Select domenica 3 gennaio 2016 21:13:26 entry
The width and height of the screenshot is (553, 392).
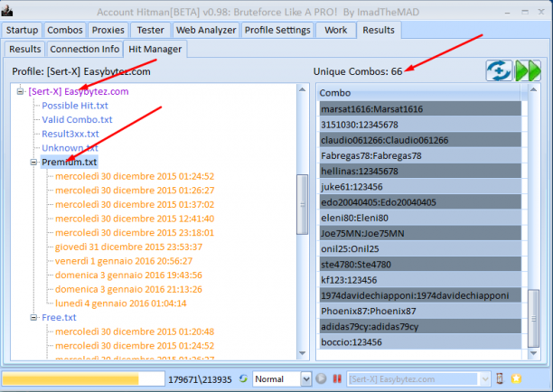(x=128, y=289)
